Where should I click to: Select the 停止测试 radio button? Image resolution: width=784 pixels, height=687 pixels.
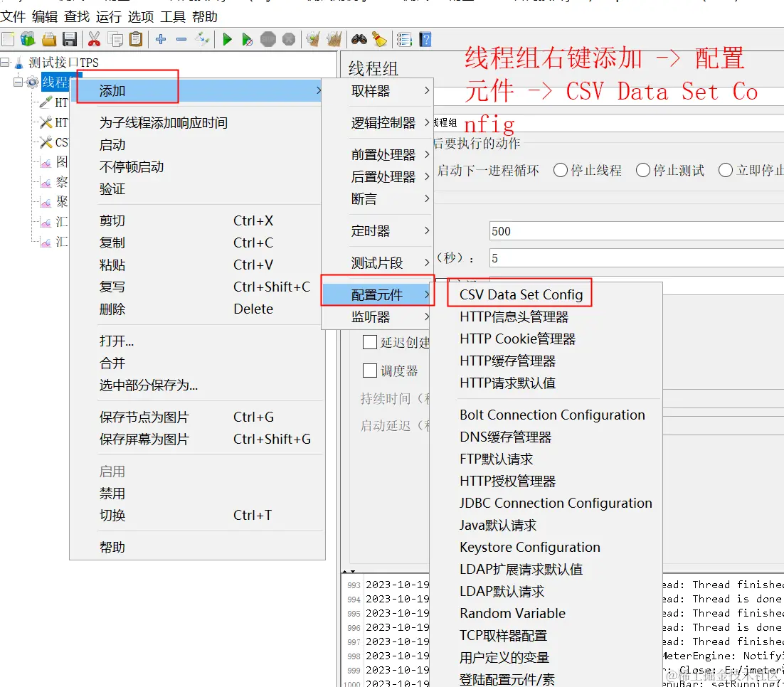pos(644,170)
